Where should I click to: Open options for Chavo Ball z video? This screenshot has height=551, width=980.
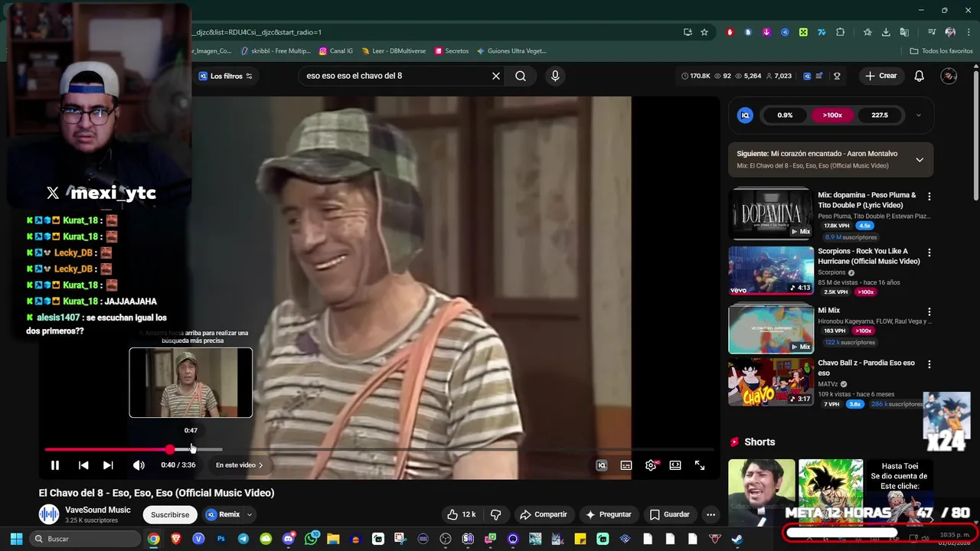(x=929, y=364)
